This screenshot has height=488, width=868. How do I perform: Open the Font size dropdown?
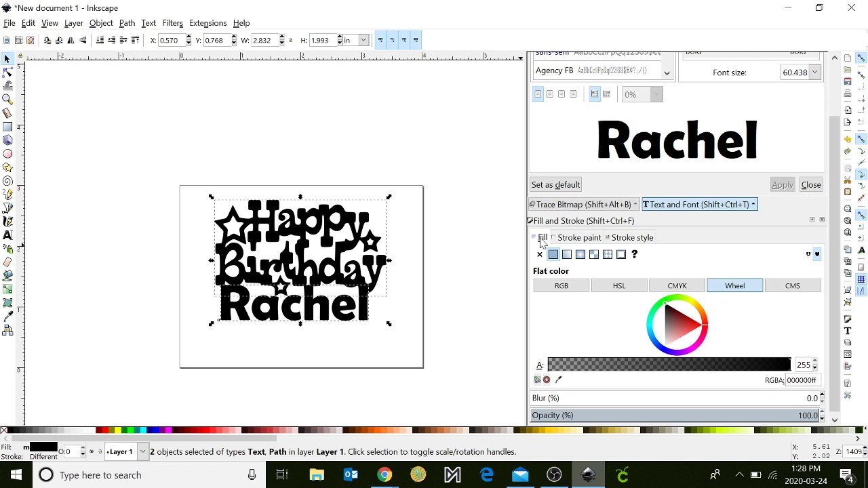(814, 73)
